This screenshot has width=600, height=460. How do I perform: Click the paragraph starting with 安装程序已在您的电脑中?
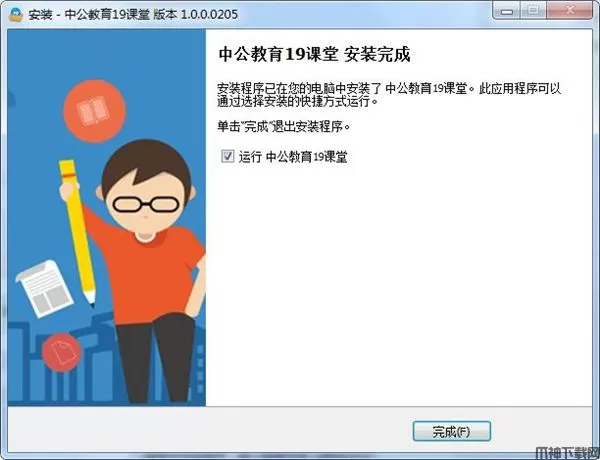pos(389,95)
